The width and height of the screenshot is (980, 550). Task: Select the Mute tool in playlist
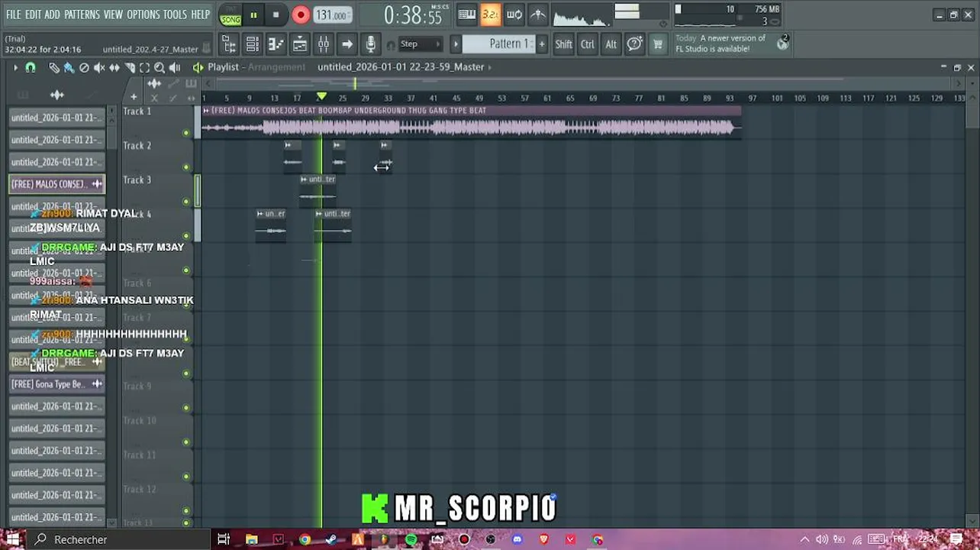pos(99,68)
